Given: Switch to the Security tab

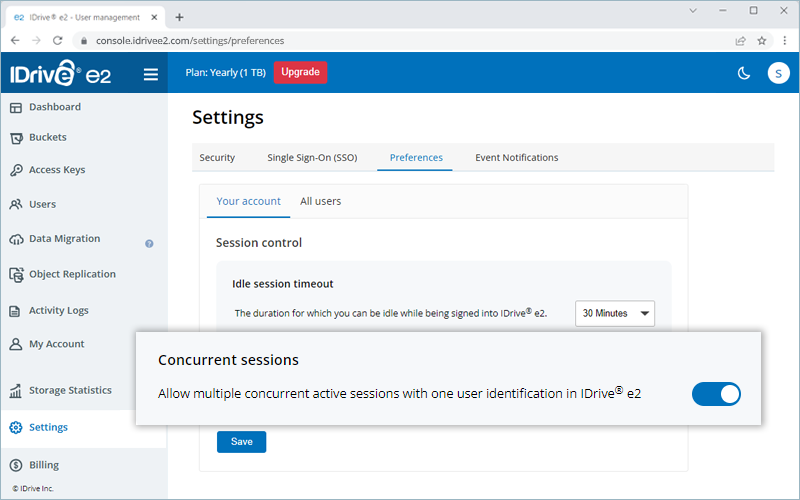Looking at the screenshot, I should click(x=217, y=158).
